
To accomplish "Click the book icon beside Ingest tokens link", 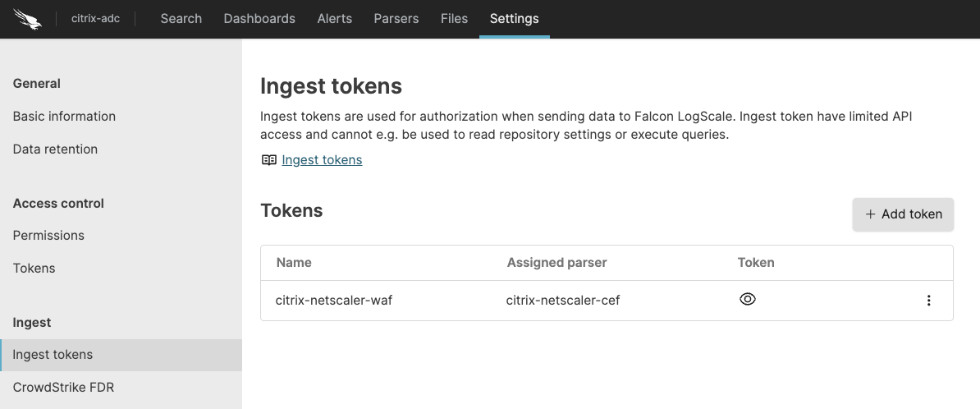I will click(268, 160).
